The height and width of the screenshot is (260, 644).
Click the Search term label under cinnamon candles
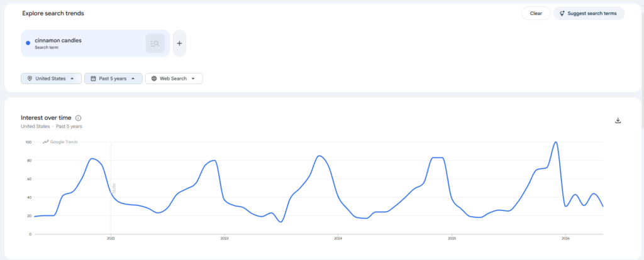click(47, 48)
